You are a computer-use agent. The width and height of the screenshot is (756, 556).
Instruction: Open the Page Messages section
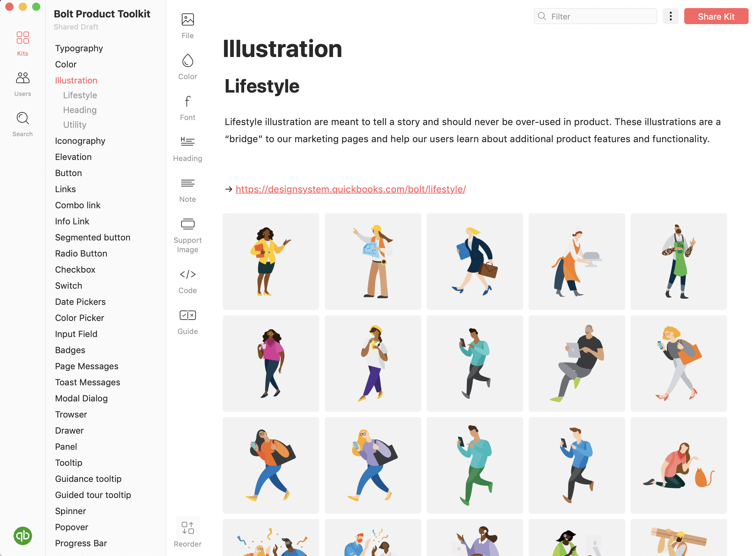click(x=87, y=366)
